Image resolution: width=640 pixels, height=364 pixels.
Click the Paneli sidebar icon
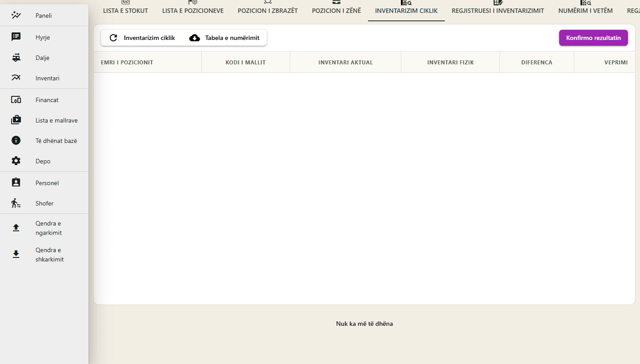click(x=16, y=16)
